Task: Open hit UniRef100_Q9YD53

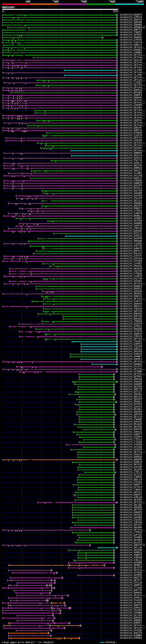Action: pyautogui.click(x=131, y=575)
